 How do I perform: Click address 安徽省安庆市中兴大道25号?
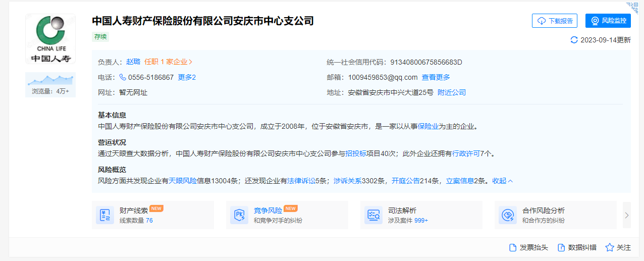[391, 92]
